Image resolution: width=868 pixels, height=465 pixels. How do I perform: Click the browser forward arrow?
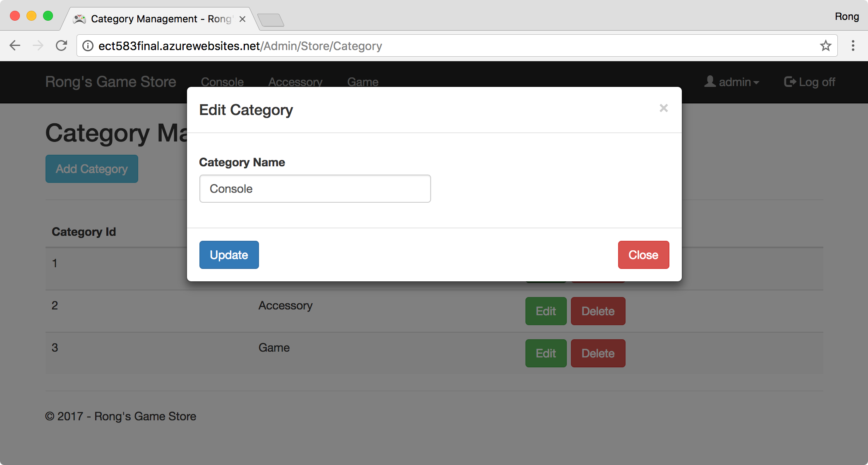[38, 46]
